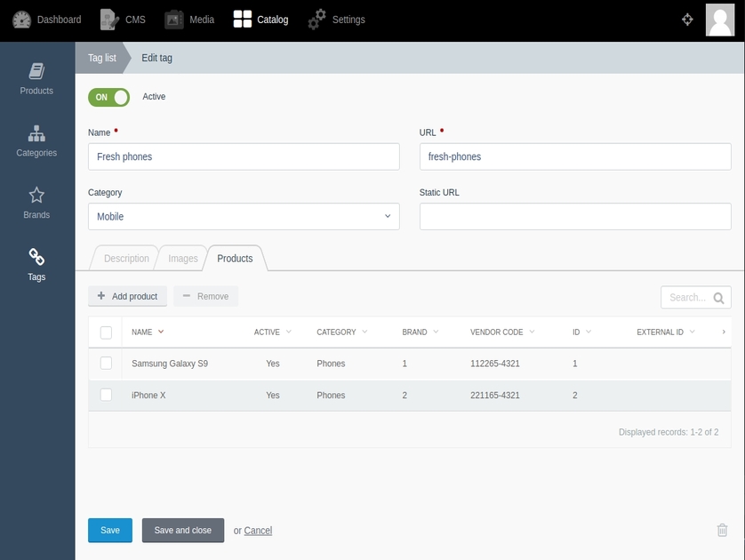Select the Products tab

(235, 259)
